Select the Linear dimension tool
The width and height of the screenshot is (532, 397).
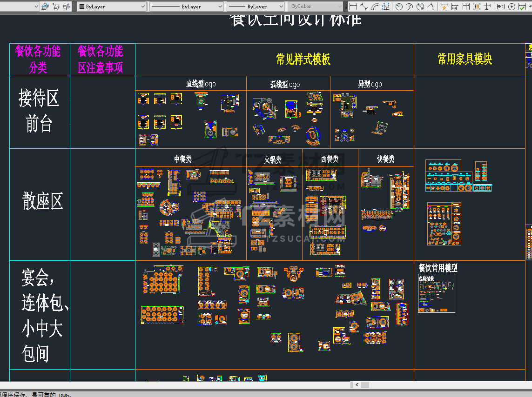coord(353,6)
